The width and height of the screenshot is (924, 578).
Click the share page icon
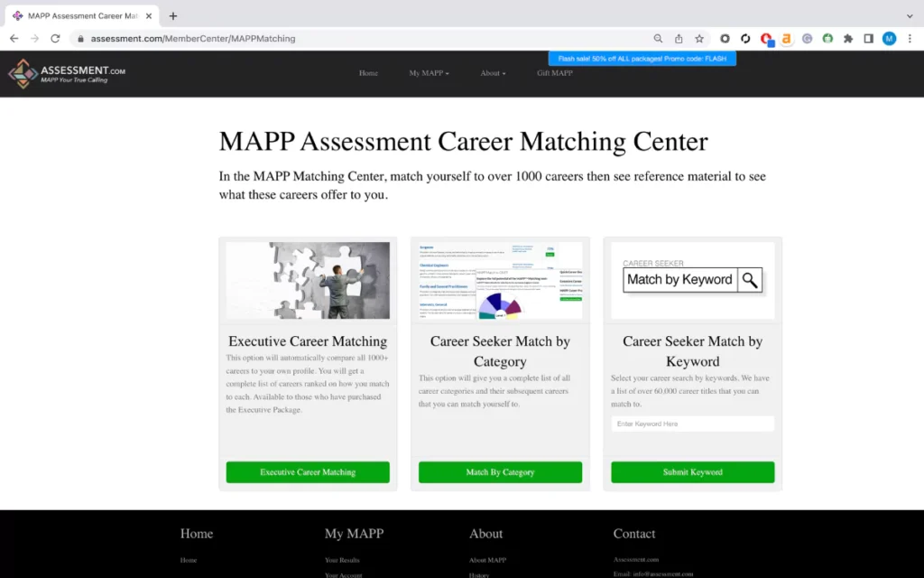click(x=679, y=38)
